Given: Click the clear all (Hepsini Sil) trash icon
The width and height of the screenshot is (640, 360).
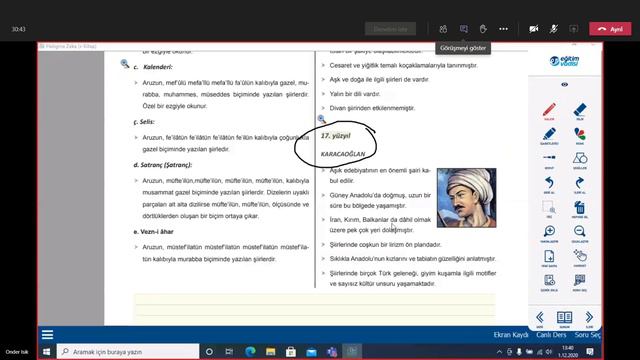Looking at the screenshot, I should pyautogui.click(x=580, y=209).
